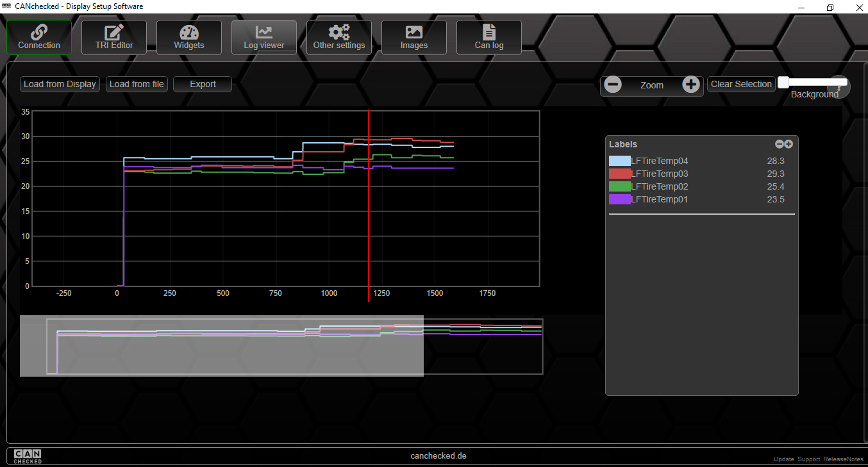This screenshot has height=467, width=868.
Task: Click Load from Display button
Action: [x=60, y=84]
